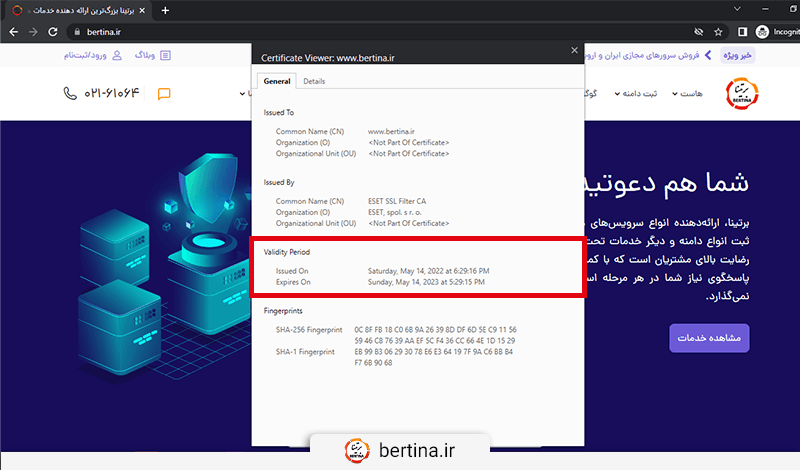Switch to the Details tab
Image resolution: width=800 pixels, height=470 pixels.
coord(314,81)
